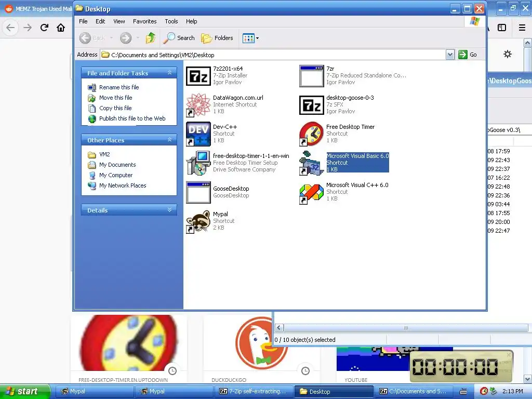The height and width of the screenshot is (399, 532).
Task: Click the page scrollbar down arrow in browser
Action: [x=528, y=379]
